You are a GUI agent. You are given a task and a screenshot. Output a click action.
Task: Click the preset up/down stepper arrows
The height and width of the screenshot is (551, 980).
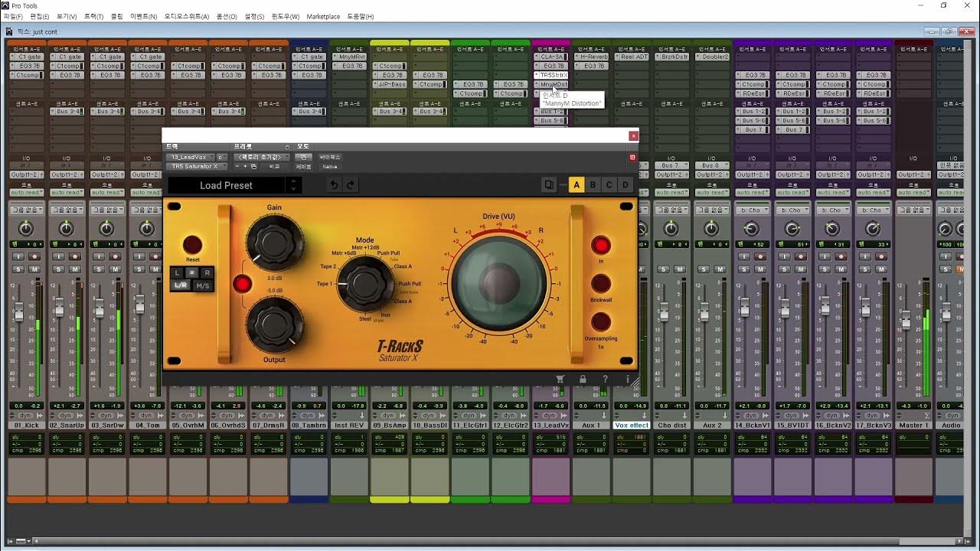[293, 185]
